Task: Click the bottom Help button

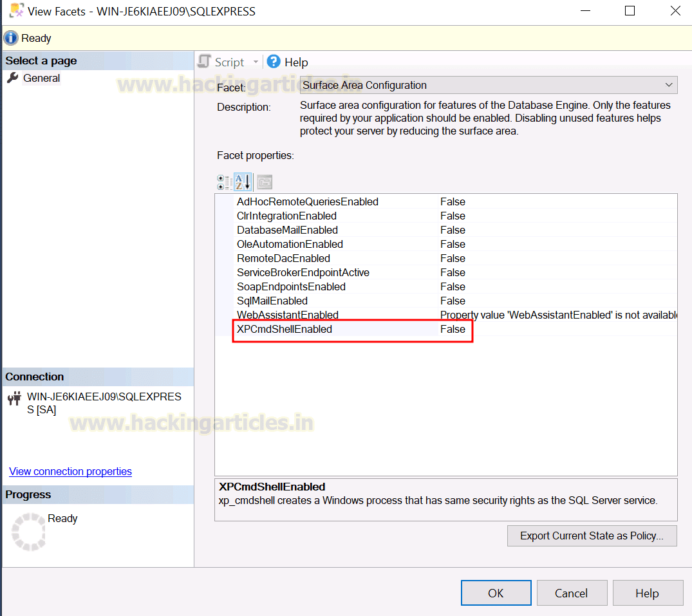Action: point(648,593)
